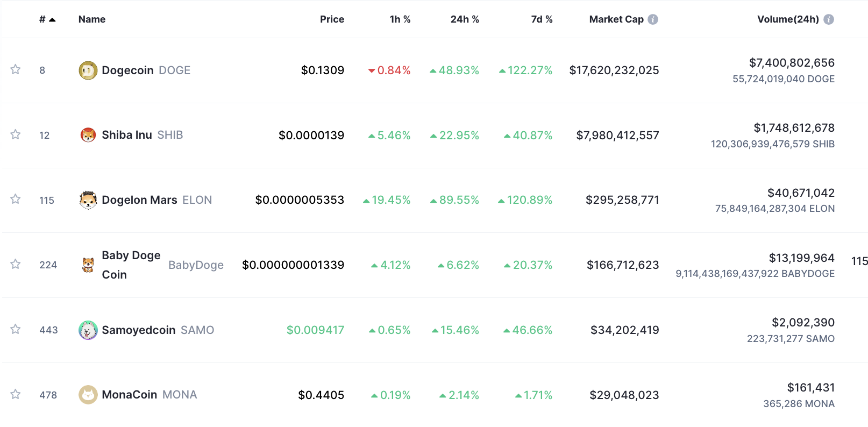Sort the table by 24h % column
The width and height of the screenshot is (868, 427).
coord(465,19)
